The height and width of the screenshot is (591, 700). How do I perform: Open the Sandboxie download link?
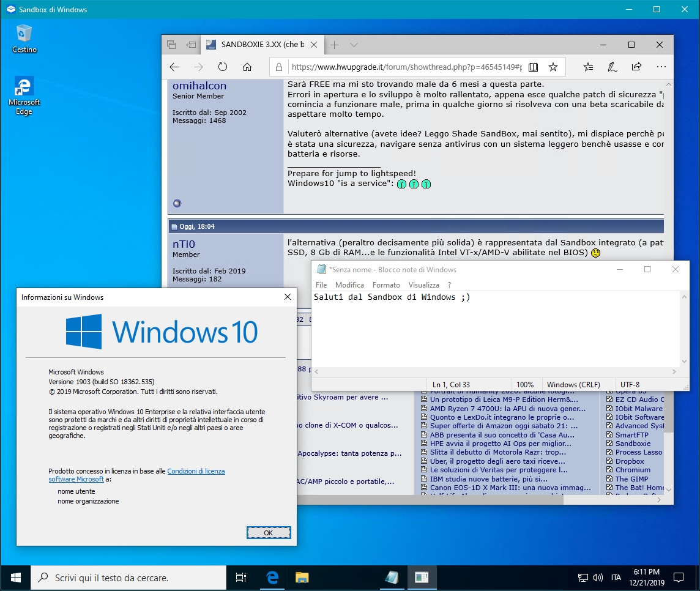click(x=633, y=444)
